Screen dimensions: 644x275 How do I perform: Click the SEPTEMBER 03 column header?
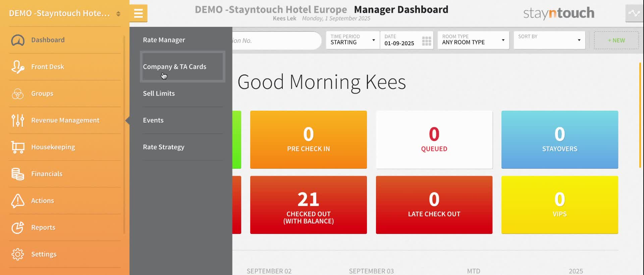[371, 271]
